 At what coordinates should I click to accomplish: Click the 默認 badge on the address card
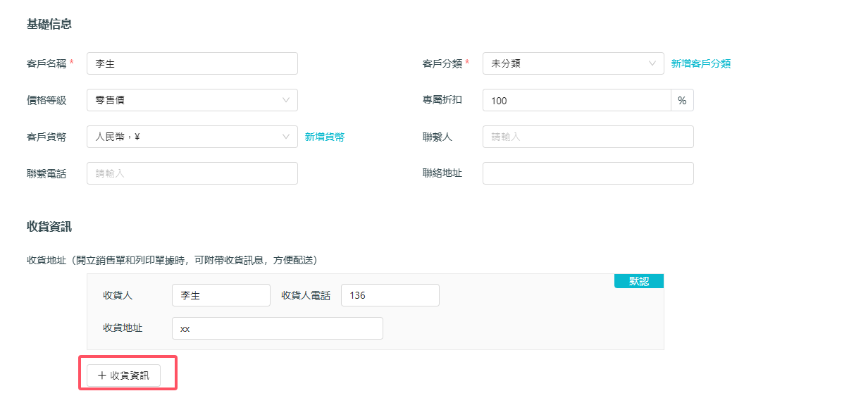tap(638, 281)
